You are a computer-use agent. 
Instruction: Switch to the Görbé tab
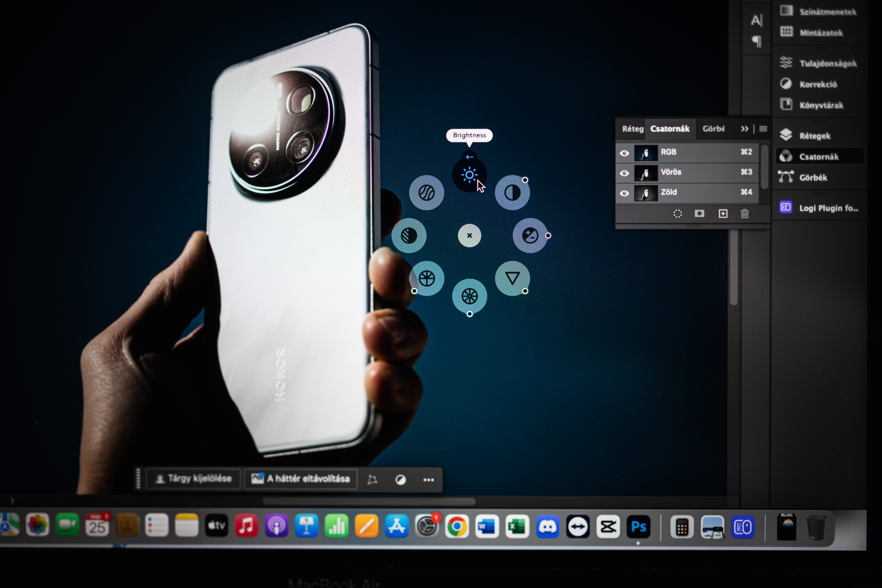[x=713, y=129]
